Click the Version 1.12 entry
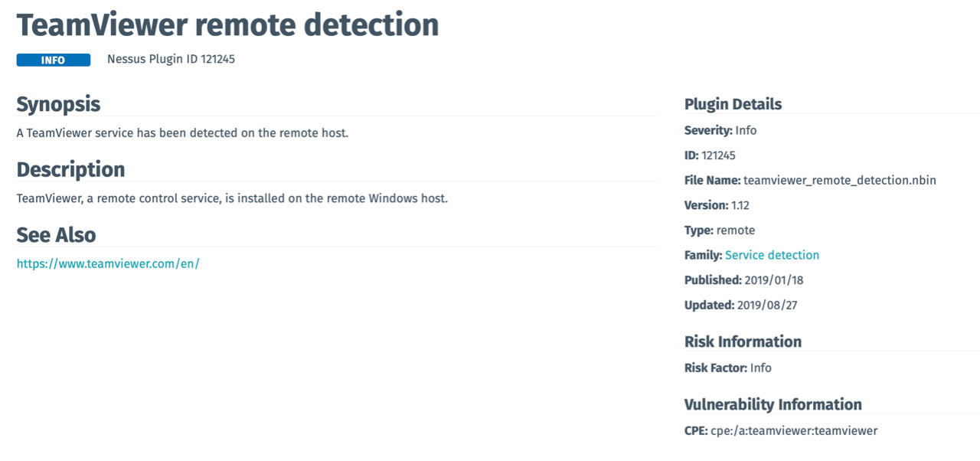 pyautogui.click(x=740, y=205)
